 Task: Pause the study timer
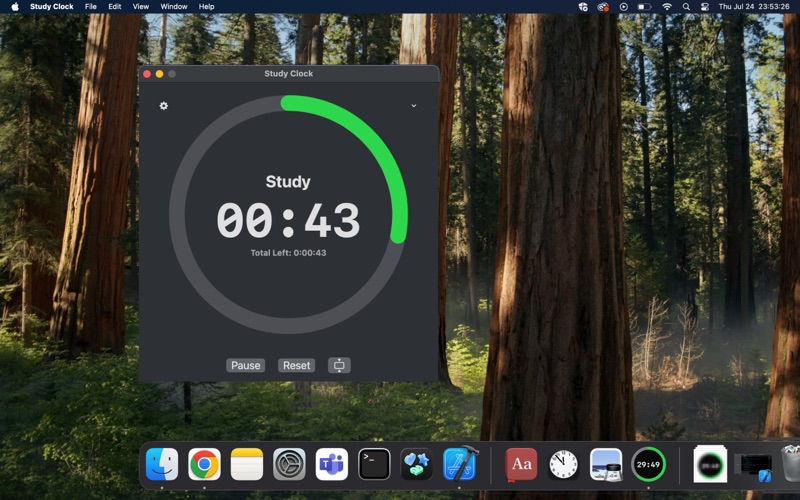[245, 365]
